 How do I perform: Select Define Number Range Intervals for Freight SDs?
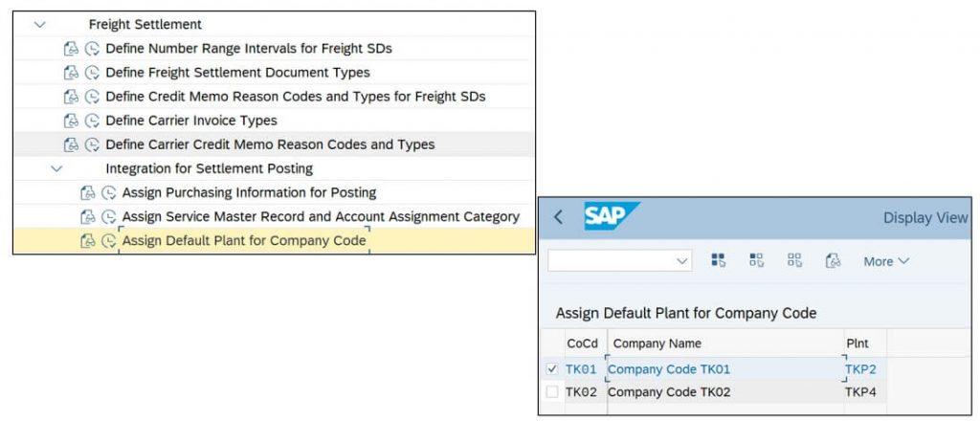click(249, 48)
